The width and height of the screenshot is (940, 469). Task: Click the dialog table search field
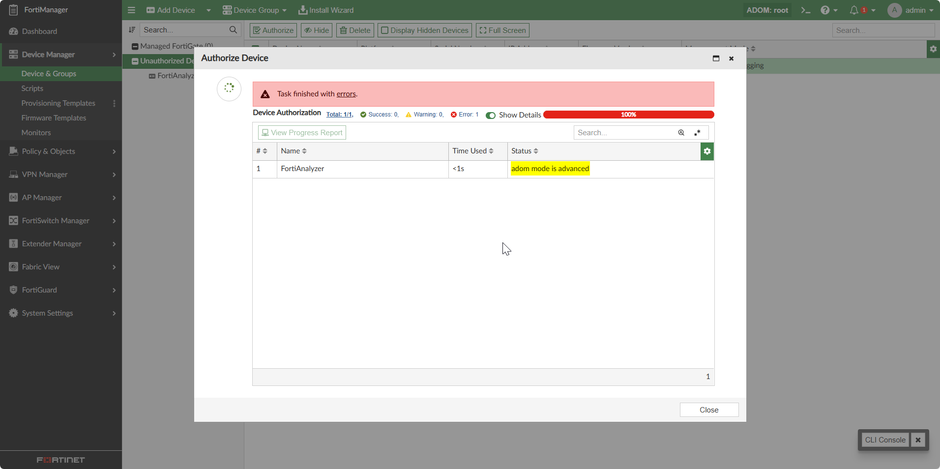coord(623,133)
